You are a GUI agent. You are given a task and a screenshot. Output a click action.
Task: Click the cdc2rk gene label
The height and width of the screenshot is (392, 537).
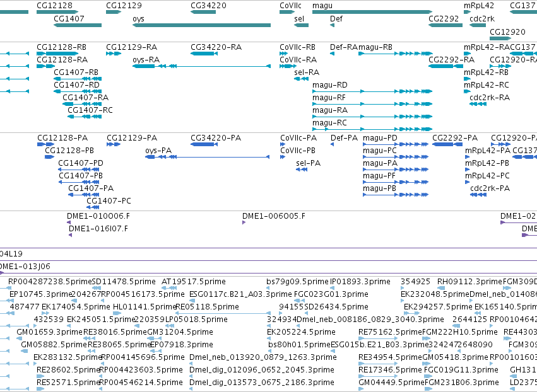482,18
